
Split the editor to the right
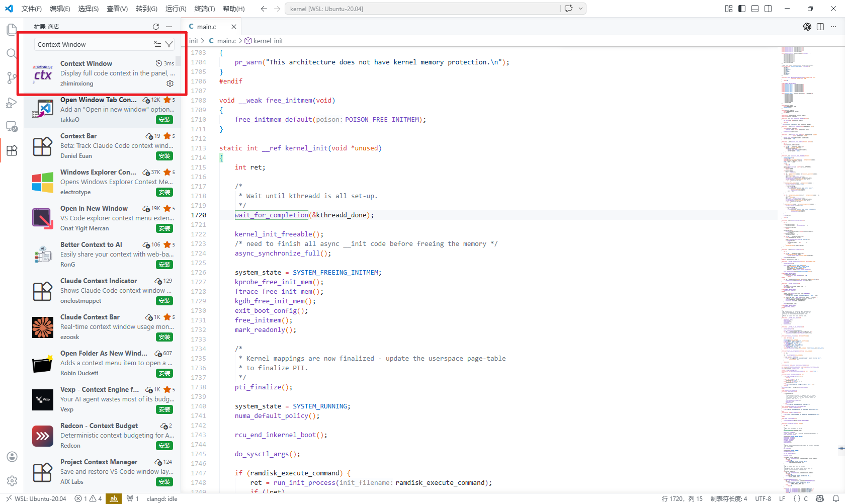point(820,27)
